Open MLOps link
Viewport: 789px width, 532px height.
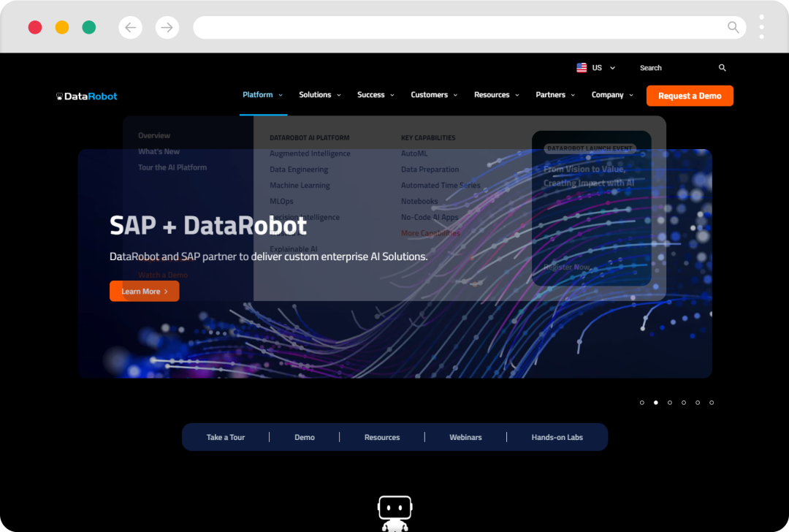(x=281, y=201)
